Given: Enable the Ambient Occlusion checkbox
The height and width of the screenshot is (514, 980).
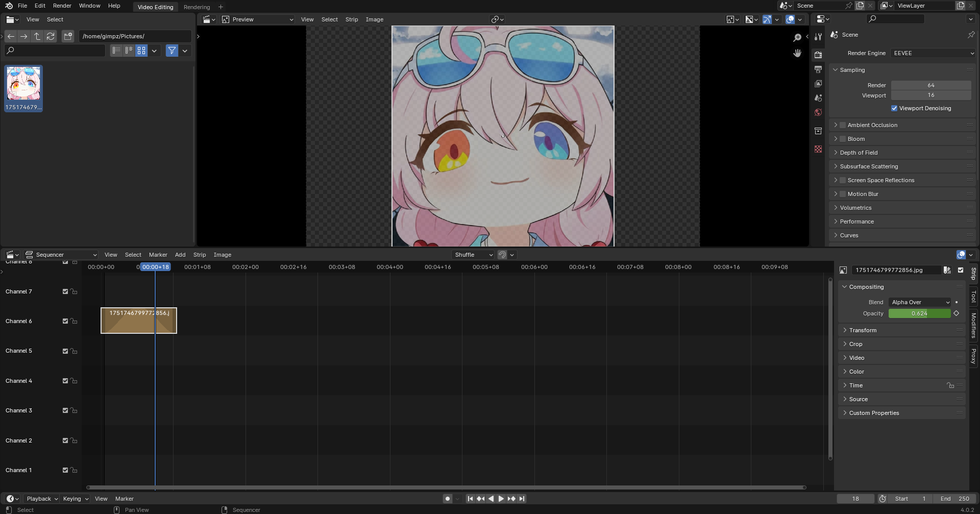Looking at the screenshot, I should (843, 125).
